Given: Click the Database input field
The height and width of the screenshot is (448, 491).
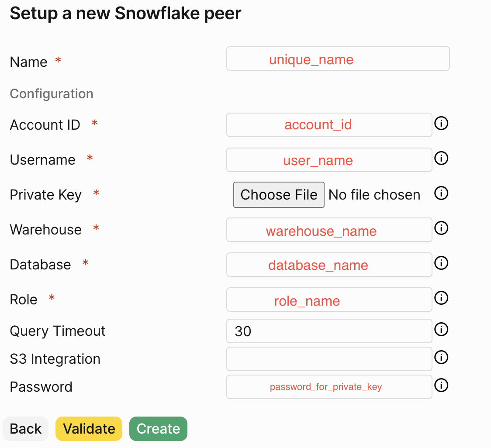Looking at the screenshot, I should click(x=329, y=265).
